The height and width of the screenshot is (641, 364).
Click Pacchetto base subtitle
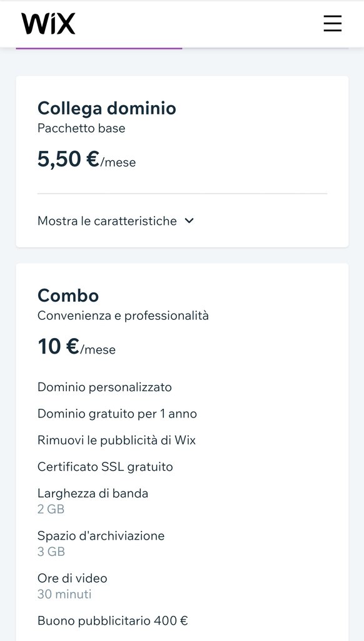pos(81,128)
